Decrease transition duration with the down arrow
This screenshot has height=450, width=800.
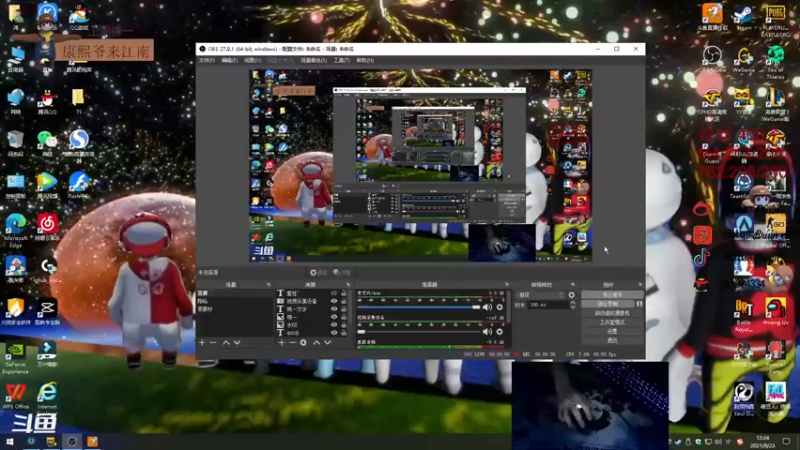572,307
